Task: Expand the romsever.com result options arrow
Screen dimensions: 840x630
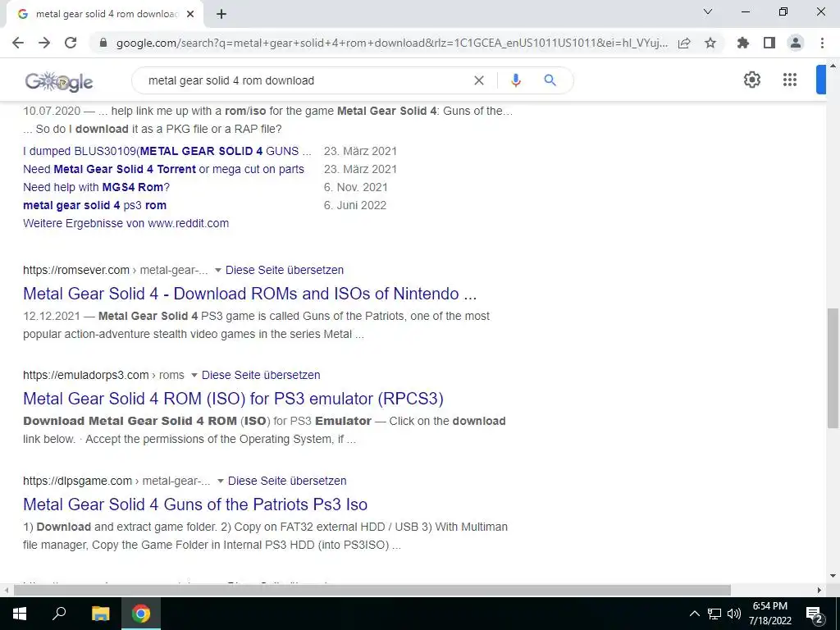Action: [x=218, y=270]
